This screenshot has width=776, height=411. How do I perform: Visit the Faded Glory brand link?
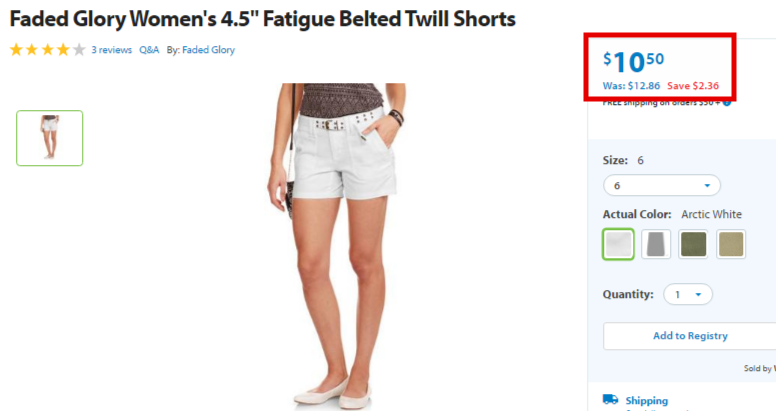208,50
